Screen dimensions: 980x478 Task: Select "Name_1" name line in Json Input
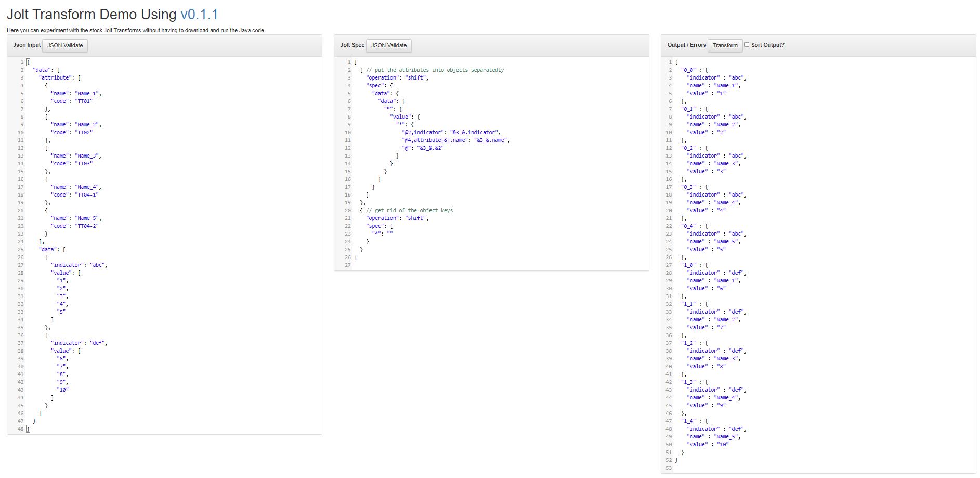click(76, 94)
